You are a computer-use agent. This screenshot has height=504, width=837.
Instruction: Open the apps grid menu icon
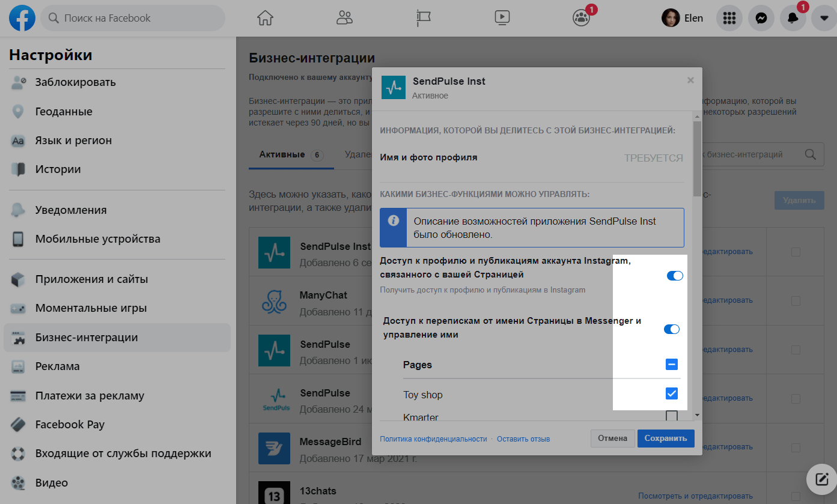pos(729,18)
